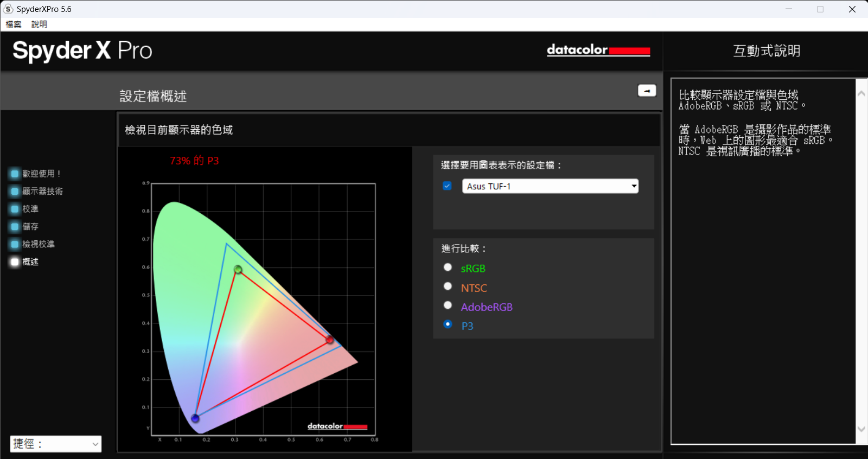Click the help panel scroll up arrow
Viewport: 868px width, 459px height.
click(x=861, y=93)
